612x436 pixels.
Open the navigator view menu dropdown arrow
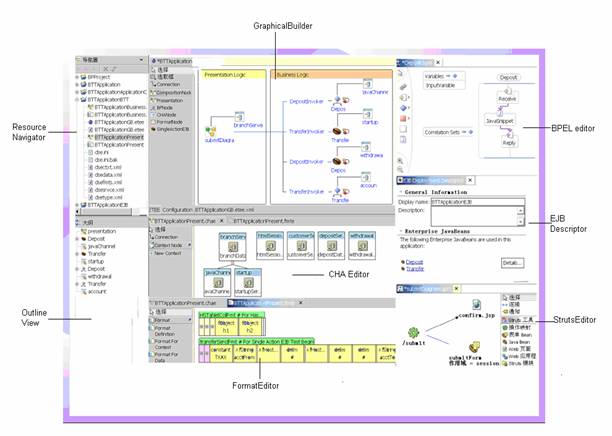click(x=141, y=60)
